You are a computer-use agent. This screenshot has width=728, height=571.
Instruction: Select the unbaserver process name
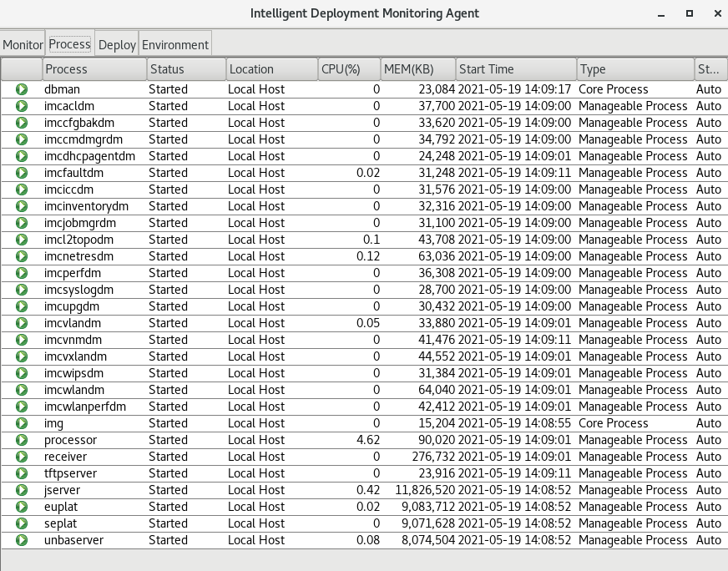point(73,540)
